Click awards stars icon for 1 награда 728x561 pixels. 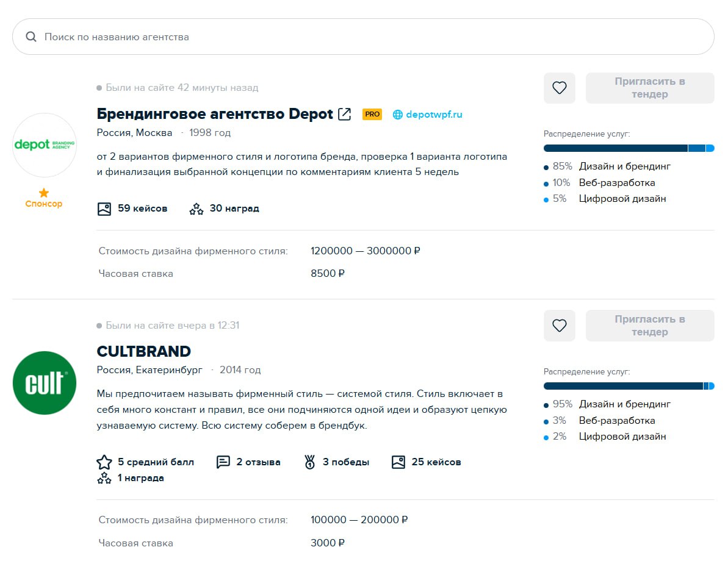click(x=104, y=478)
